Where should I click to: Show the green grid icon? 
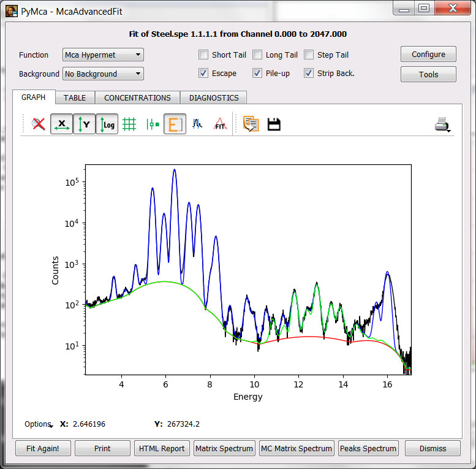129,124
